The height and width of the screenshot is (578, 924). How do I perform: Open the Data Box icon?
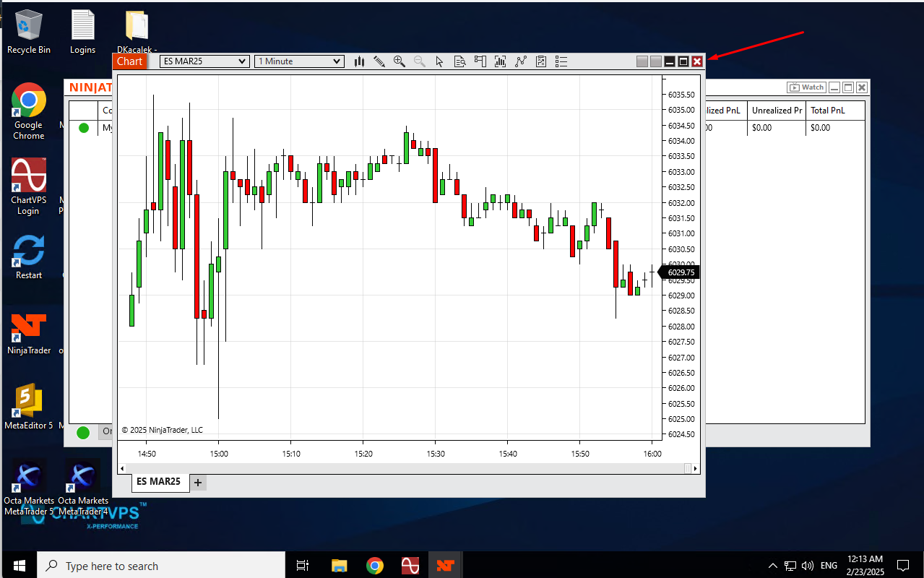tap(459, 61)
